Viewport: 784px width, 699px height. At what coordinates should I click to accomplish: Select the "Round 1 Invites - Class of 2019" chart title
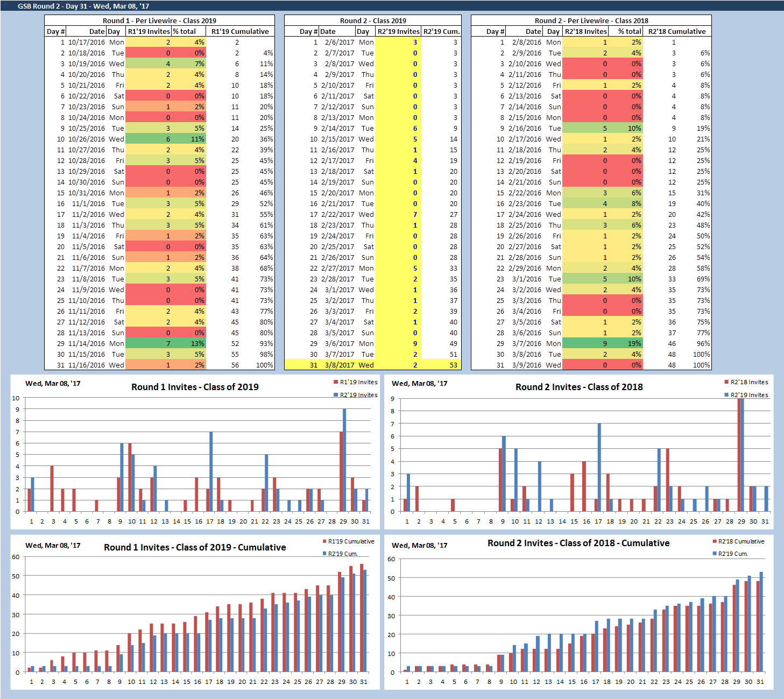[x=195, y=387]
